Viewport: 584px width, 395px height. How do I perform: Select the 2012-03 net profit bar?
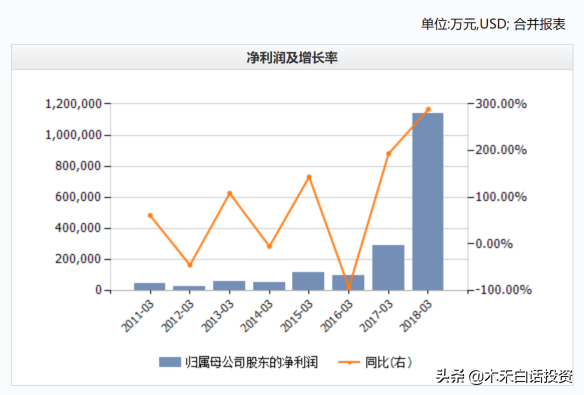point(189,288)
